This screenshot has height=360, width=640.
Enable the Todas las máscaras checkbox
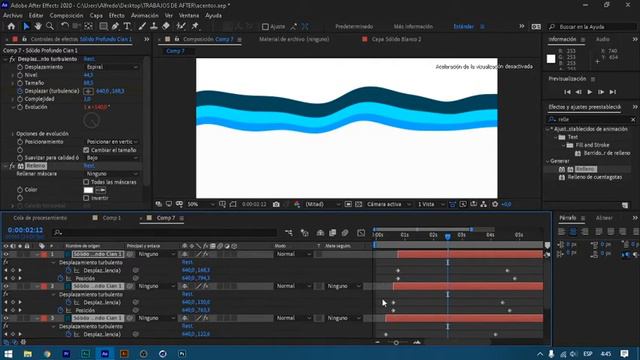(x=86, y=182)
